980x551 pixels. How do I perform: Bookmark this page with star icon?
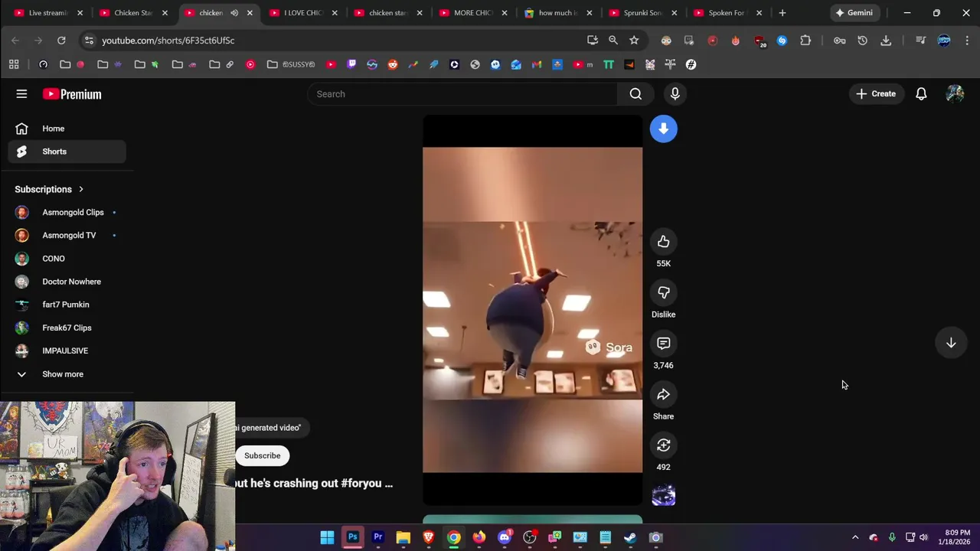[x=634, y=41]
